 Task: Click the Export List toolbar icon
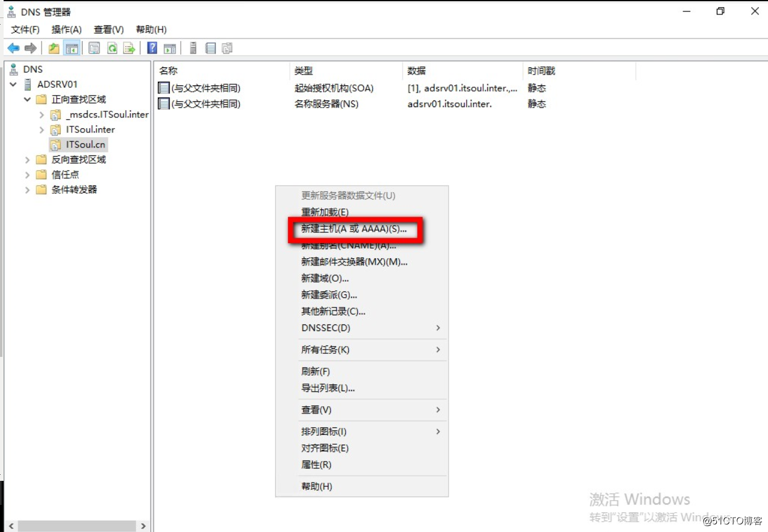pos(129,48)
